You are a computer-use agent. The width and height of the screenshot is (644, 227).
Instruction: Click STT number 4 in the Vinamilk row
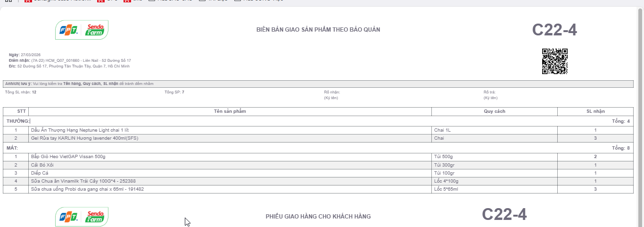(x=16, y=181)
